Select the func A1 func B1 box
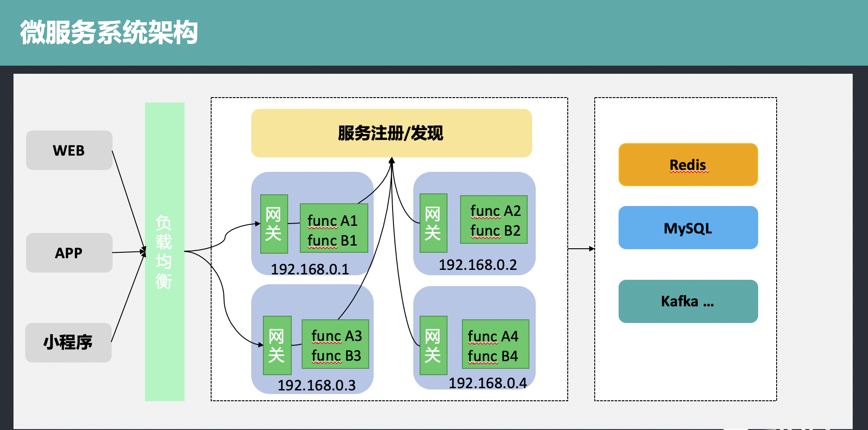The width and height of the screenshot is (868, 430). click(334, 228)
